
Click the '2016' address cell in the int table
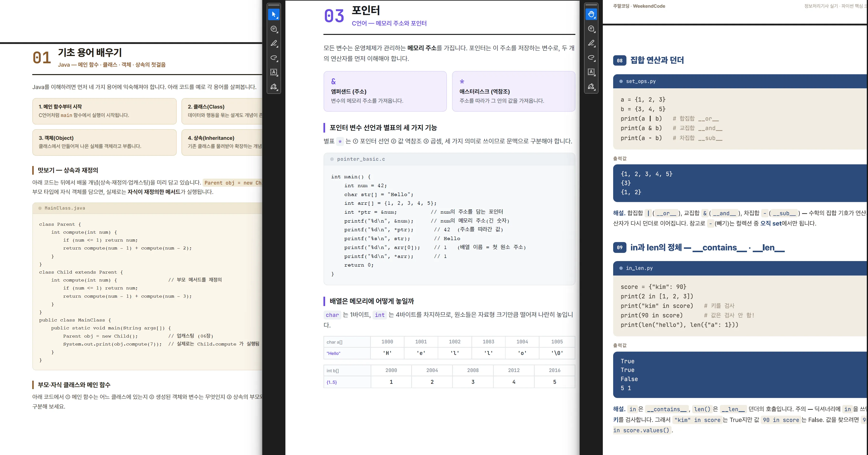click(555, 370)
